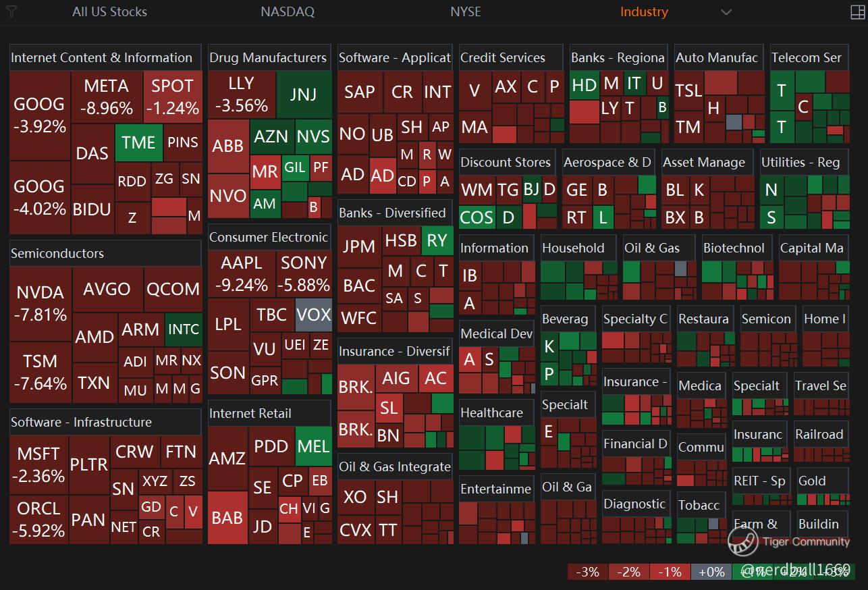This screenshot has height=590, width=868.
Task: Click the Credit Services sector header
Action: 511,57
